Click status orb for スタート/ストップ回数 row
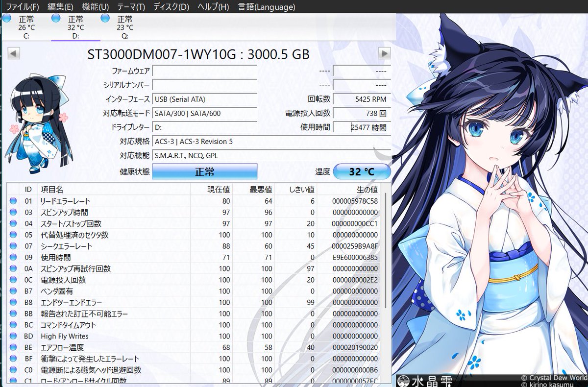This screenshot has width=588, height=387. point(13,223)
